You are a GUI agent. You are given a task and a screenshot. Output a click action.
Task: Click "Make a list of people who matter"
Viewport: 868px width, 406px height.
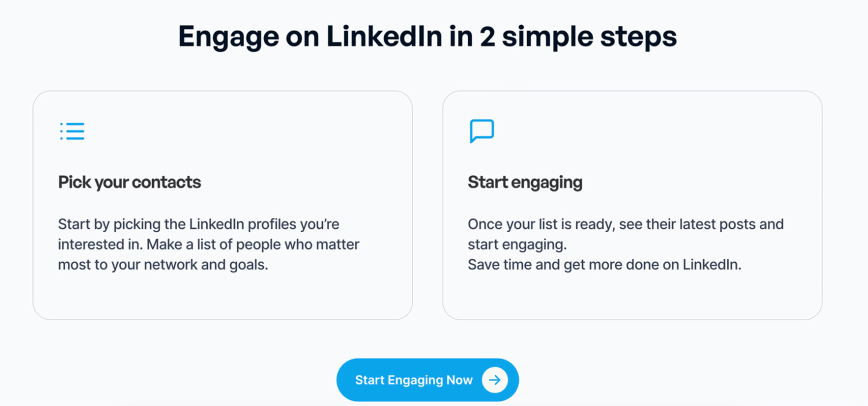tap(253, 244)
